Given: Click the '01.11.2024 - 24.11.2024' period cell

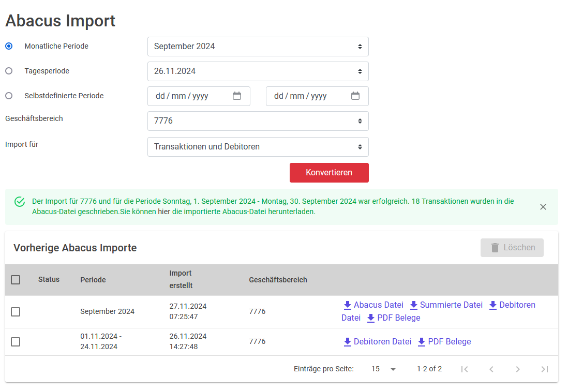Looking at the screenshot, I should point(101,342).
